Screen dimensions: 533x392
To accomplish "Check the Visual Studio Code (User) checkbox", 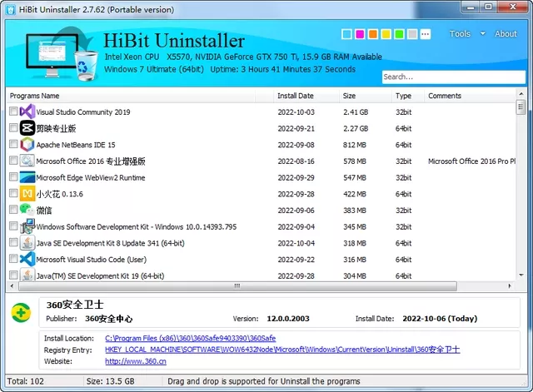I will pos(13,259).
